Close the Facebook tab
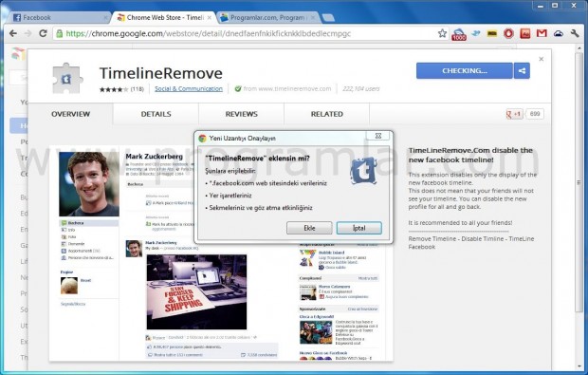This screenshot has height=375, width=588. pos(106,17)
